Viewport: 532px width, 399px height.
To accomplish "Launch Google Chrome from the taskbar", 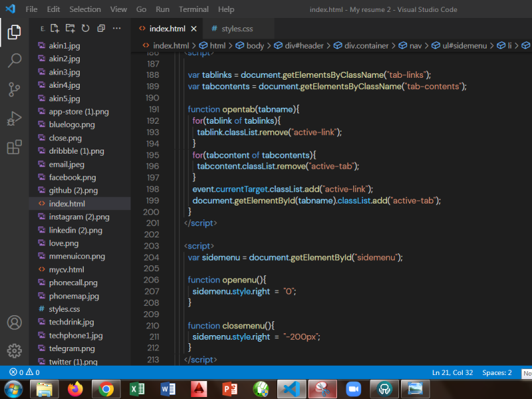I will 106,388.
